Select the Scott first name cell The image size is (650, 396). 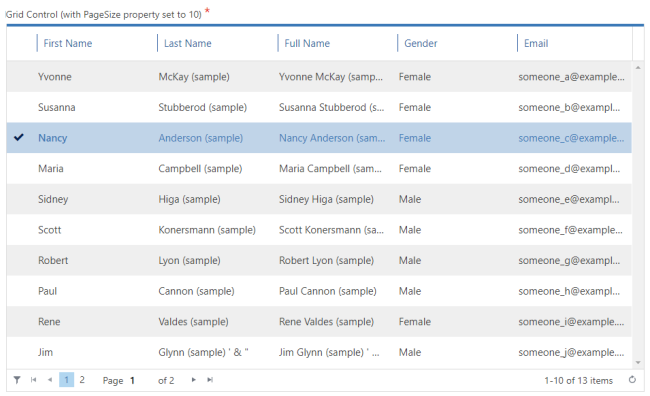[x=49, y=230]
